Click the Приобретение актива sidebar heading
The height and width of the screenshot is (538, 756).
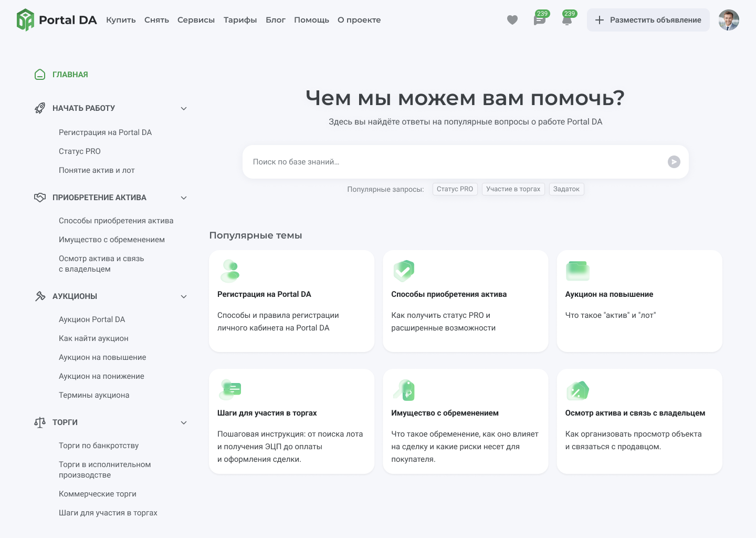coord(99,198)
